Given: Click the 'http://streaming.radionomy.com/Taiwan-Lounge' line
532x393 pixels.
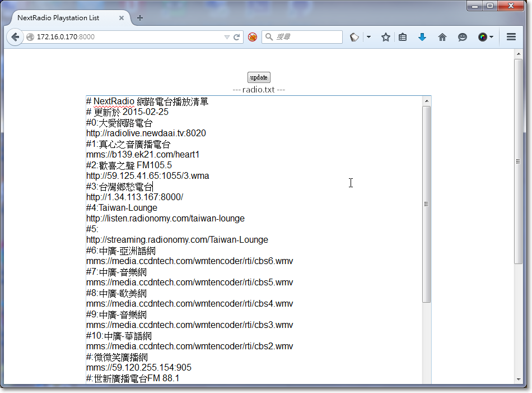Looking at the screenshot, I should click(x=177, y=240).
